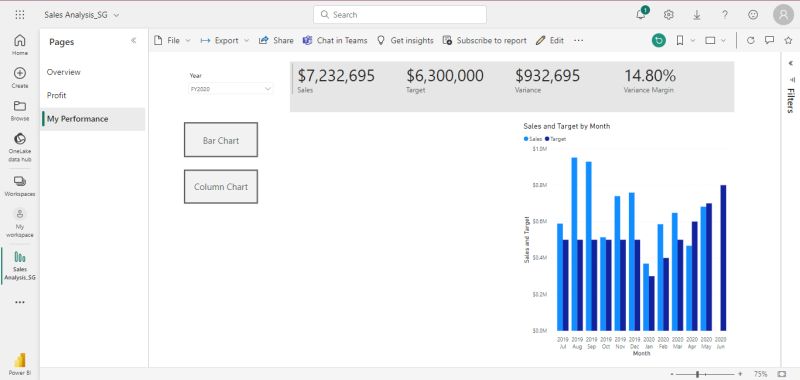Viewport: 800px width, 380px height.
Task: Click the Column Chart button
Action: point(221,187)
